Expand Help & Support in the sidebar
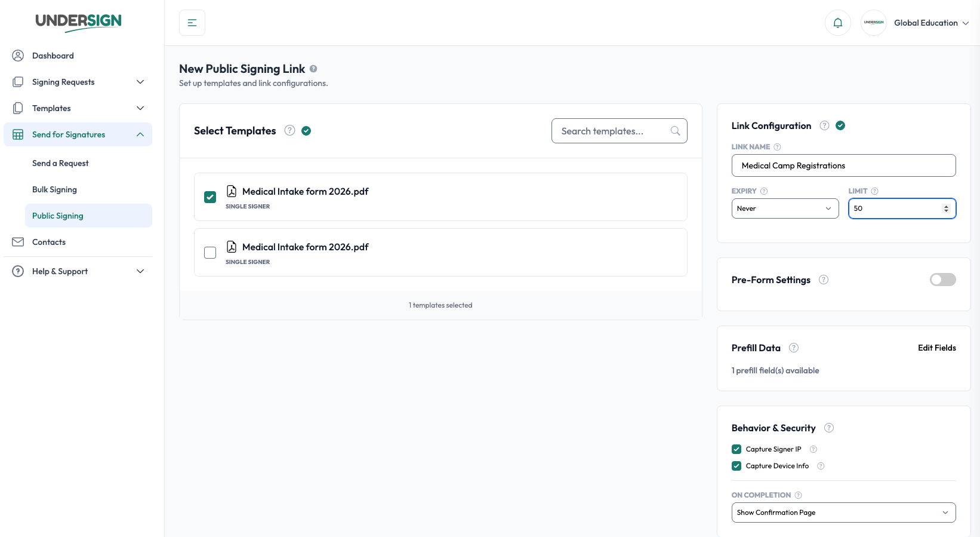980x537 pixels. click(78, 271)
